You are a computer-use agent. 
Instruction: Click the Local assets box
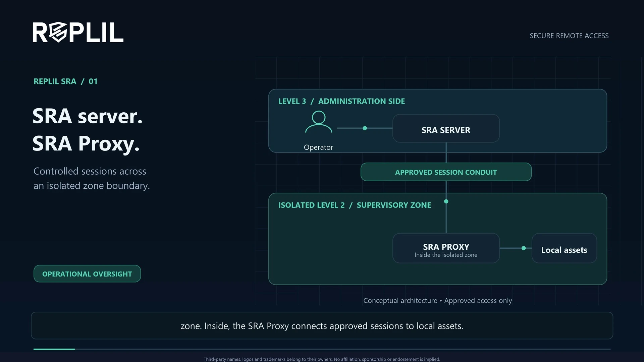click(564, 248)
